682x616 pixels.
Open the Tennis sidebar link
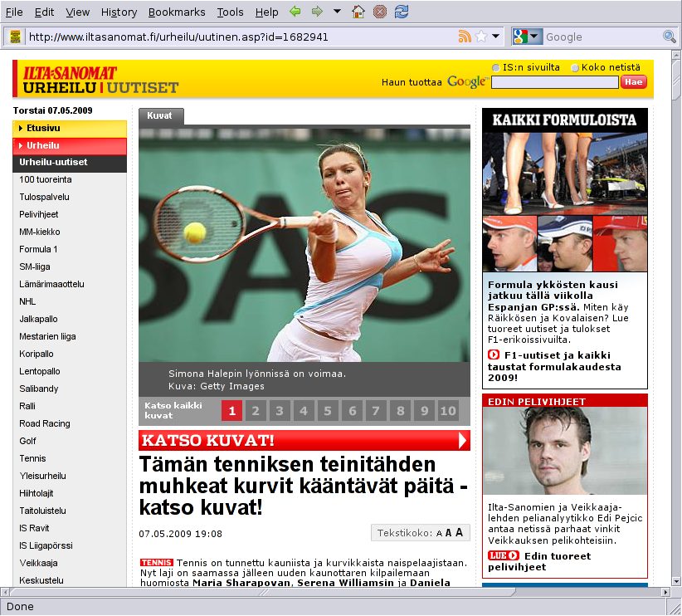(x=32, y=458)
